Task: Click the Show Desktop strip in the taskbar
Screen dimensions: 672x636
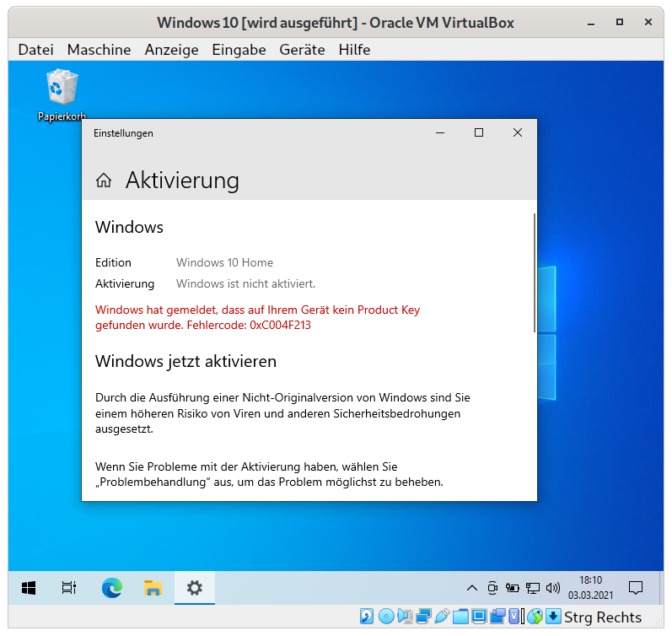Action: [661, 588]
